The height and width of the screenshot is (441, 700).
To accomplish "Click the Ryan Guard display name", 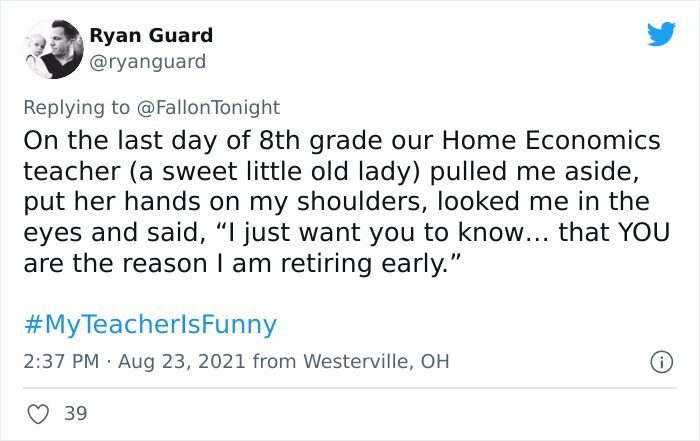I will (x=151, y=36).
